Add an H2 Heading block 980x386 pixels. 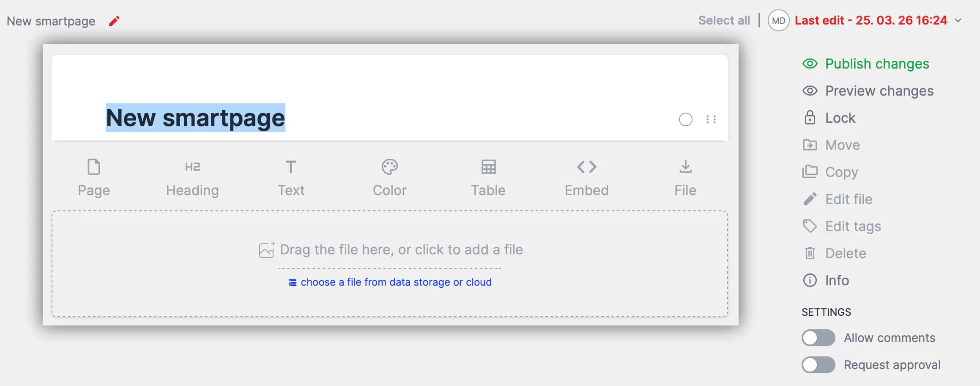[192, 177]
